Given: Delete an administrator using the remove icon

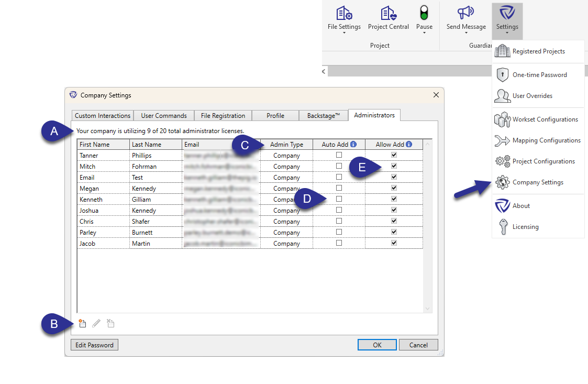Looking at the screenshot, I should 110,323.
